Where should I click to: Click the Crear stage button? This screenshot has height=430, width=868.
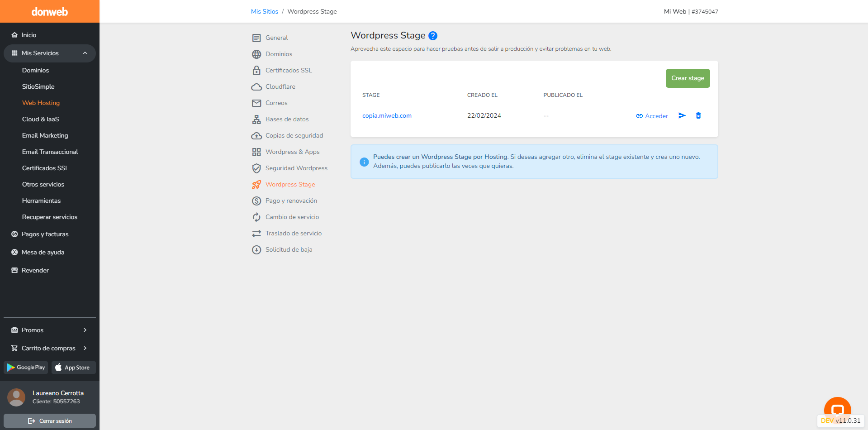click(688, 78)
